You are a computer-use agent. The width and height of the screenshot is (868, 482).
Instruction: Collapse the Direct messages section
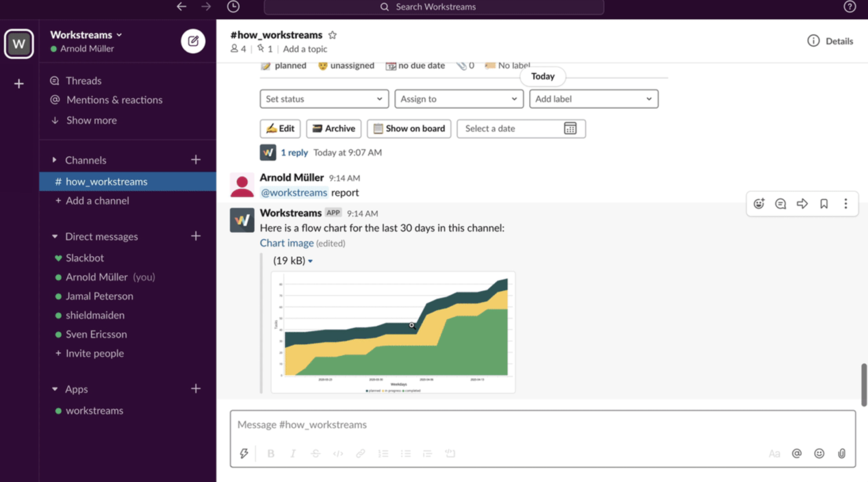(55, 237)
